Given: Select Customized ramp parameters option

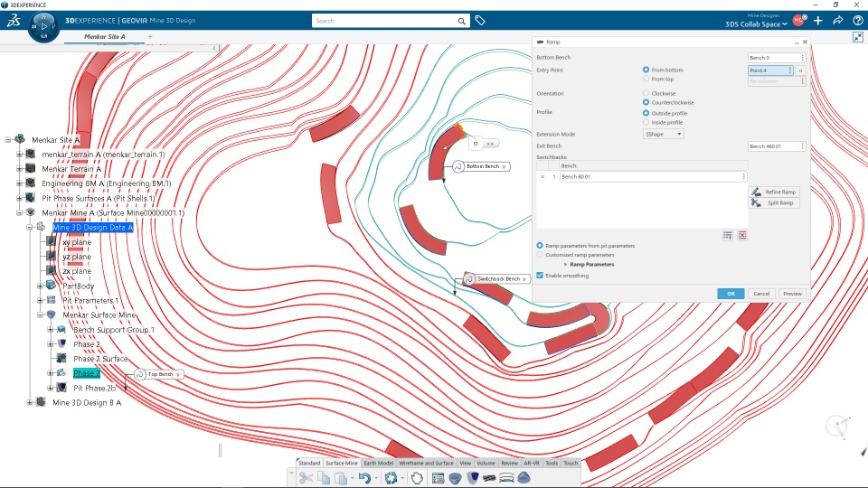Looking at the screenshot, I should pos(540,255).
